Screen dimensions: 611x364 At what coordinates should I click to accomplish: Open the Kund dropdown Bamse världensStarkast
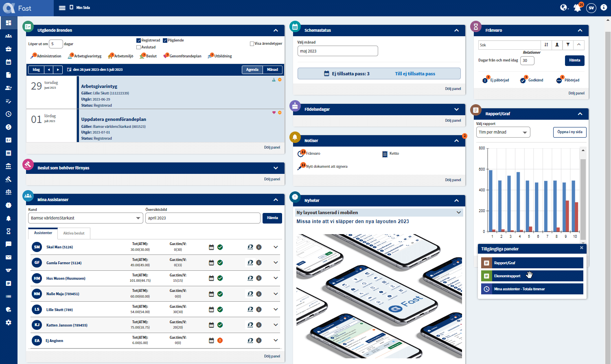tap(85, 218)
